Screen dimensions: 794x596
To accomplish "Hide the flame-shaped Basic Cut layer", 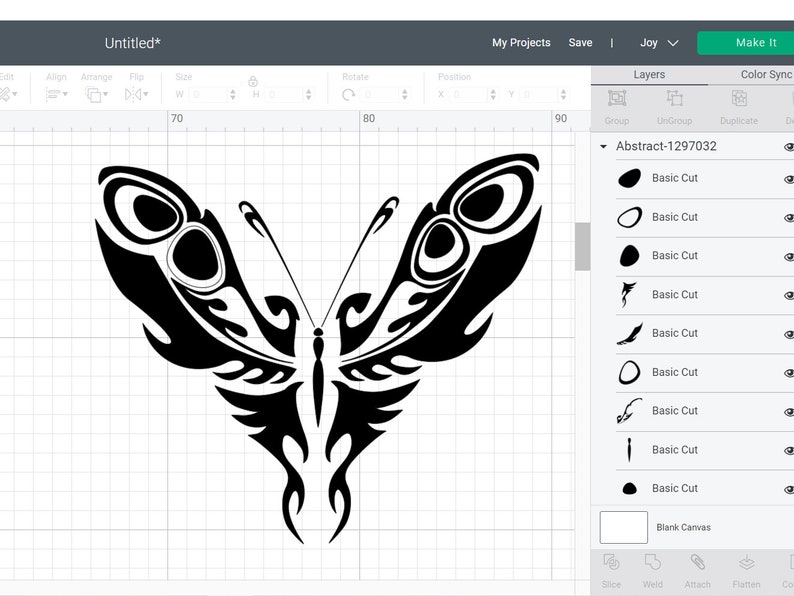I will click(x=788, y=295).
